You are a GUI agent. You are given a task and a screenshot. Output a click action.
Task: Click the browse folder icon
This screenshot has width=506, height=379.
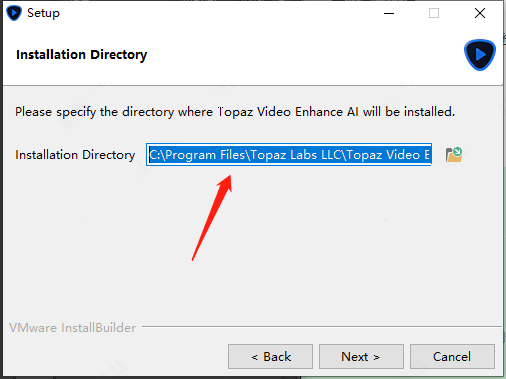pyautogui.click(x=454, y=155)
